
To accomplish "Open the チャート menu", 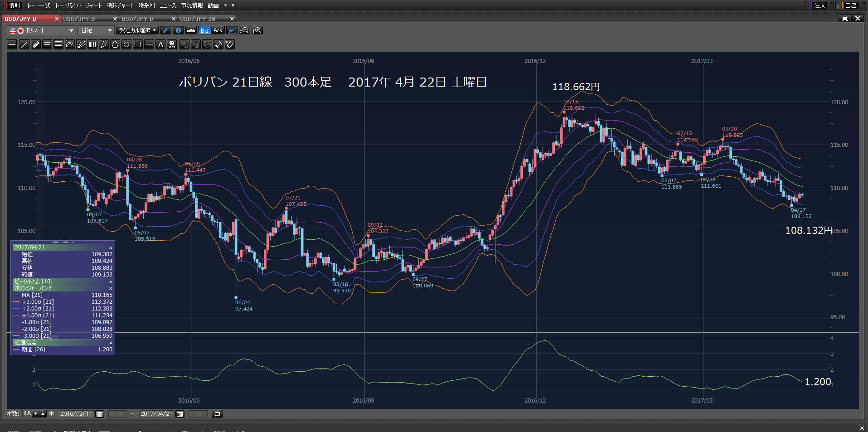I will [94, 5].
